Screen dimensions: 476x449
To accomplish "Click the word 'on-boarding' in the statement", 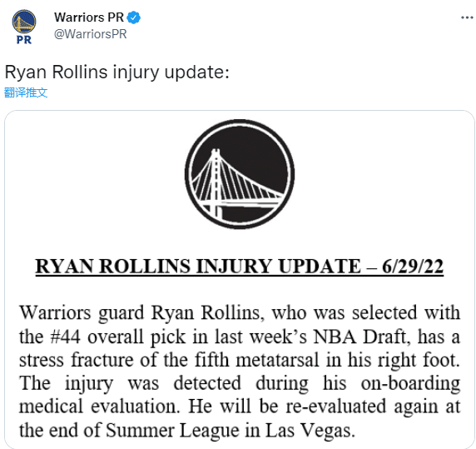I will coord(410,384).
